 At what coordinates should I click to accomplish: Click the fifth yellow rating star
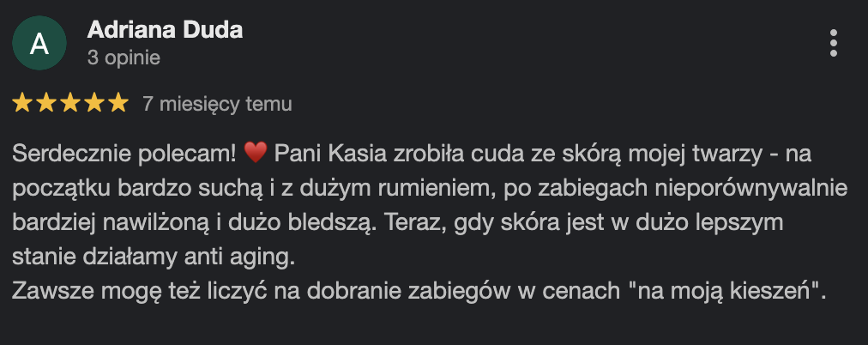118,104
